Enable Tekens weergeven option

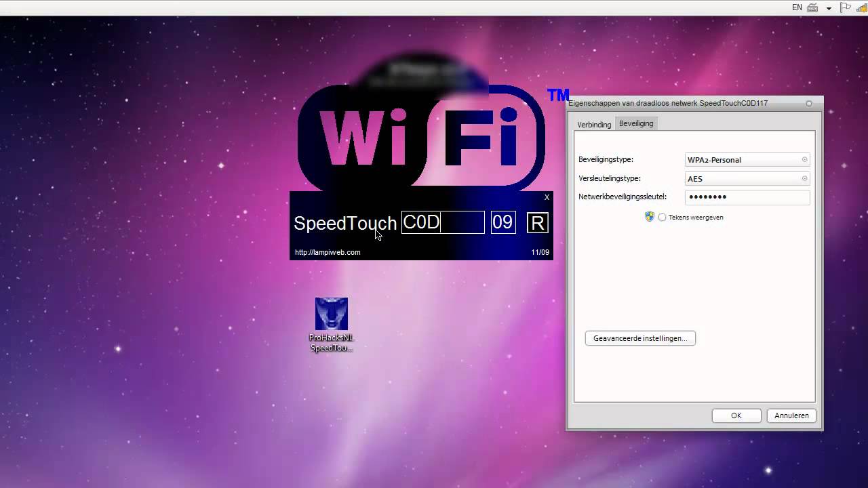tap(662, 218)
